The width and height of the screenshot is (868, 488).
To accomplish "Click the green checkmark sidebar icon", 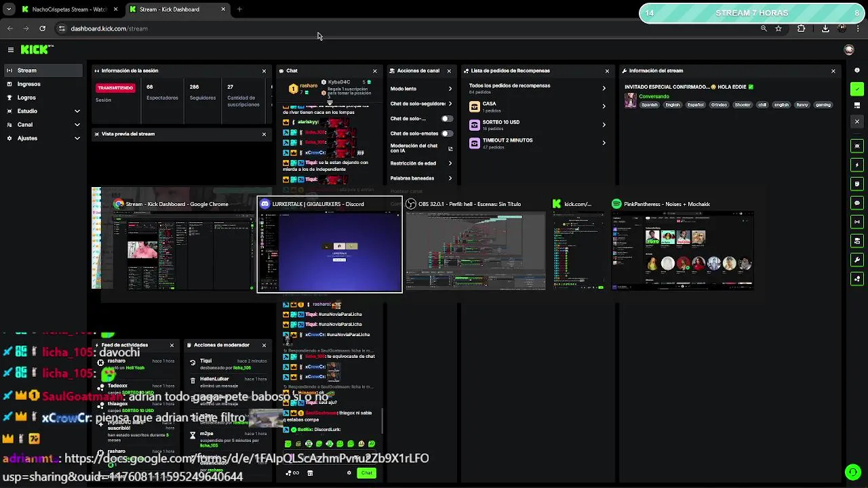I will tap(857, 89).
